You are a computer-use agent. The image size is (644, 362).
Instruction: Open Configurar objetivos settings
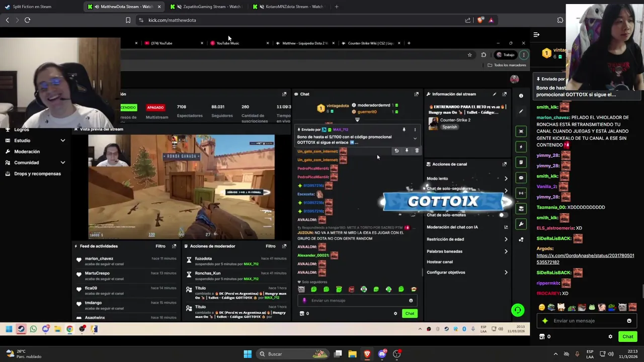(x=467, y=273)
